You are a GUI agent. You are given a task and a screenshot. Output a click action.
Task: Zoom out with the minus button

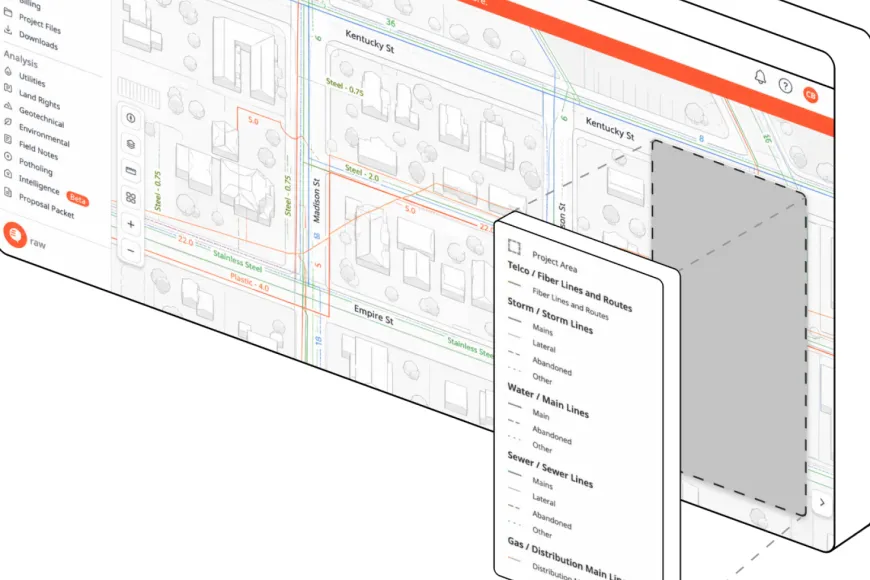pos(131,251)
